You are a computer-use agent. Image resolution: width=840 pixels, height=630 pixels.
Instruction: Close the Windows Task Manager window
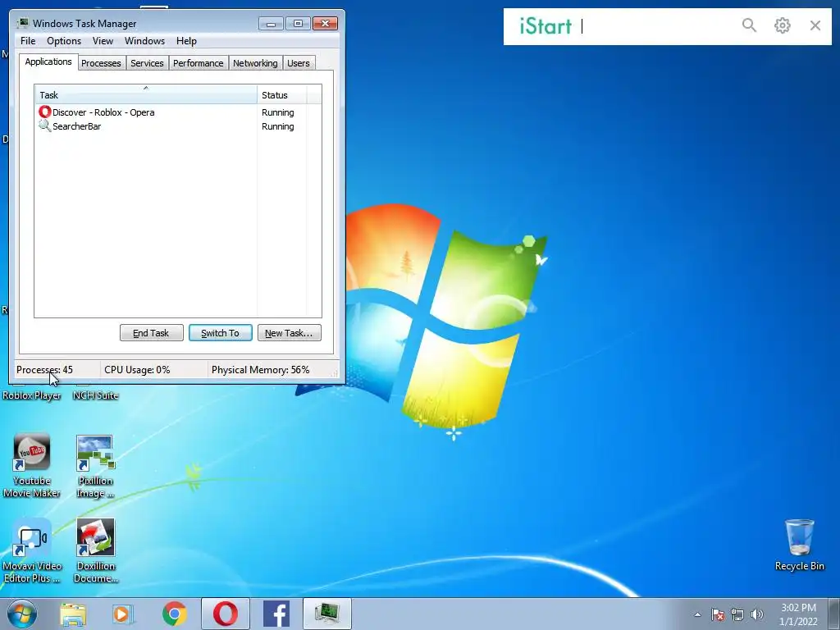point(325,24)
